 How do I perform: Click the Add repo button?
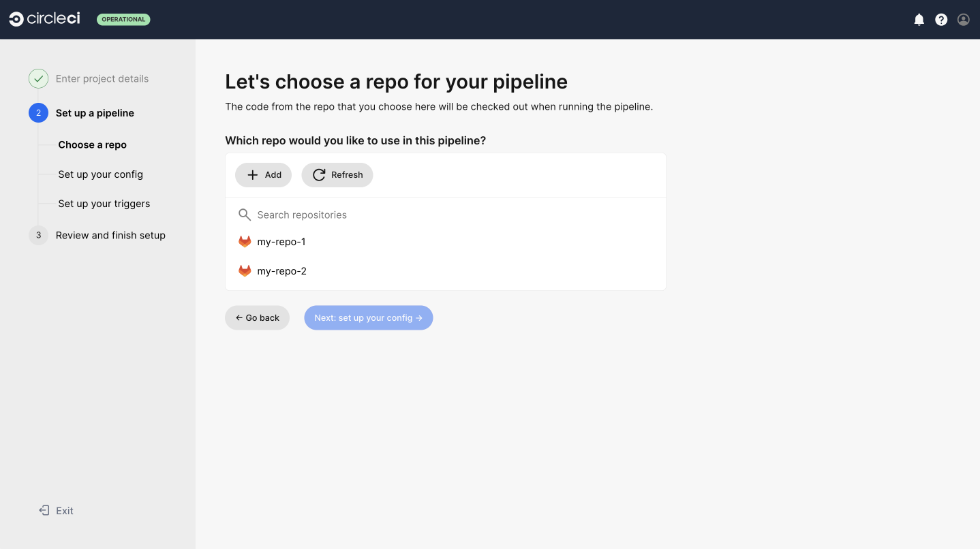(264, 175)
